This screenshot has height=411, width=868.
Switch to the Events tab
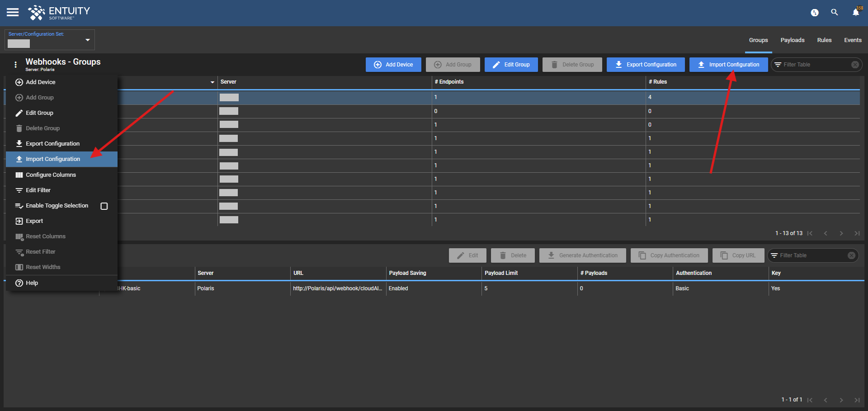pos(853,40)
